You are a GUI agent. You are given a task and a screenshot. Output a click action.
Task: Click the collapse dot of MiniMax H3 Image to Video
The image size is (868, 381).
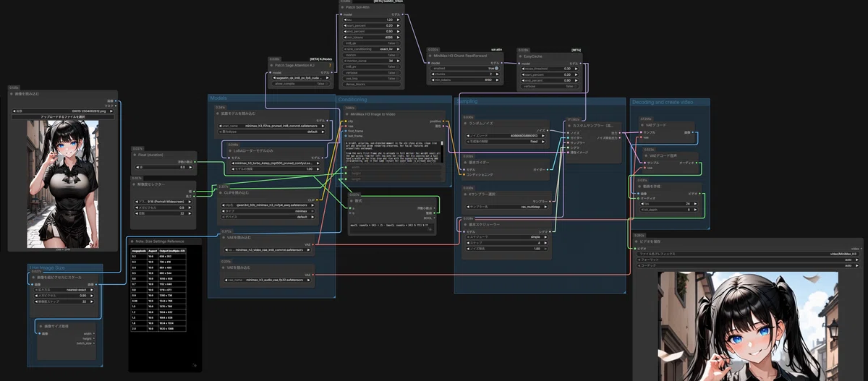click(346, 114)
